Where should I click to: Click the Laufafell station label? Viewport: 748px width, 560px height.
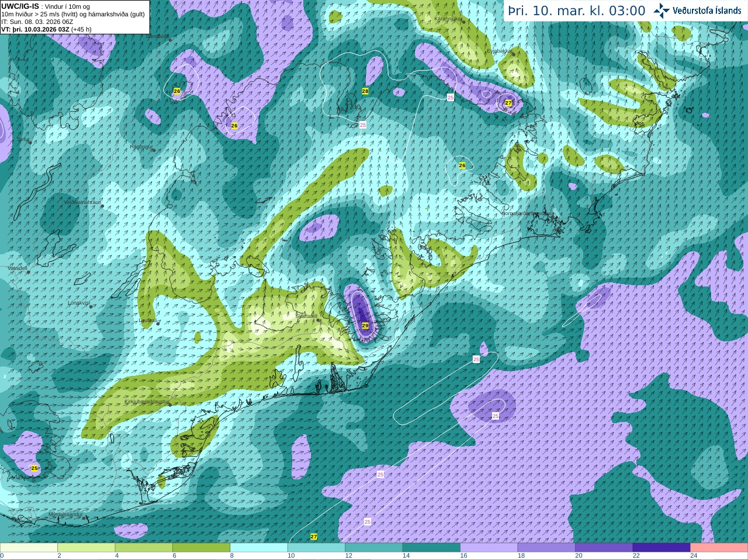pyautogui.click(x=147, y=320)
